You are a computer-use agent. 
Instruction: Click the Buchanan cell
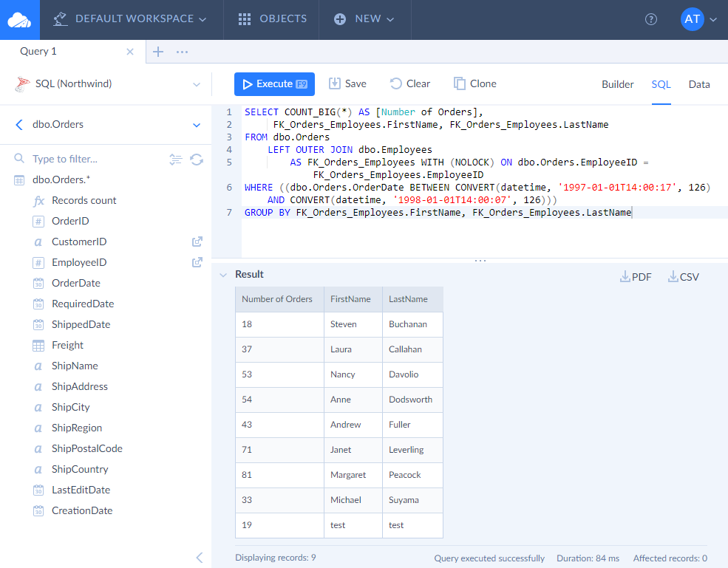pos(412,324)
